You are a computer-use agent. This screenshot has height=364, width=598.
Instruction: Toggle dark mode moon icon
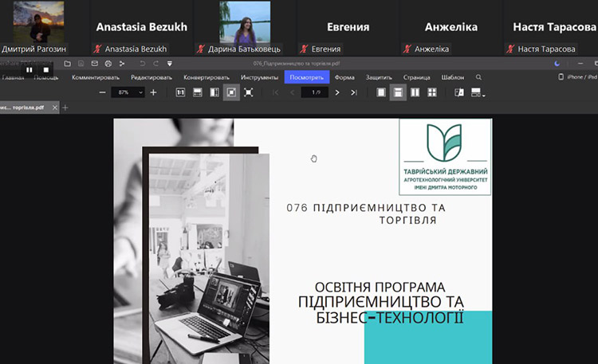557,64
